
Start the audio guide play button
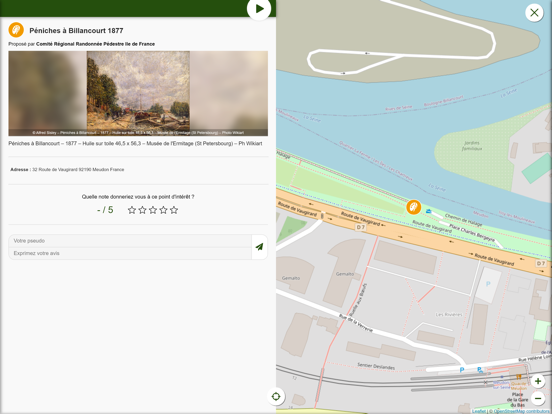[x=259, y=9]
